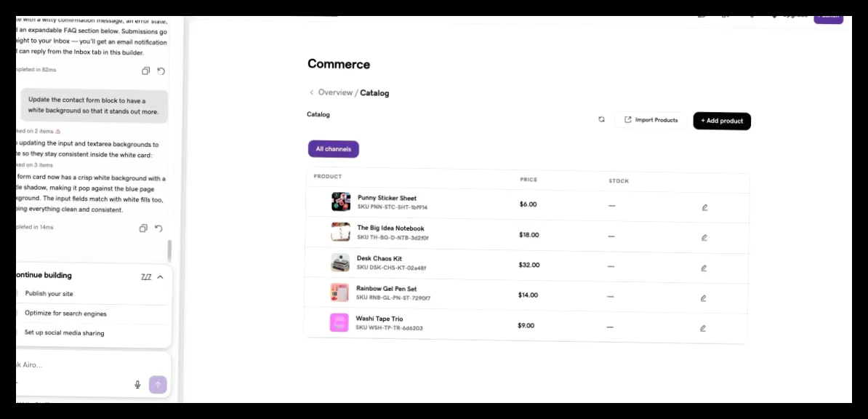Click the Catalog breadcrumb text
This screenshot has width=868, height=419.
coord(375,93)
